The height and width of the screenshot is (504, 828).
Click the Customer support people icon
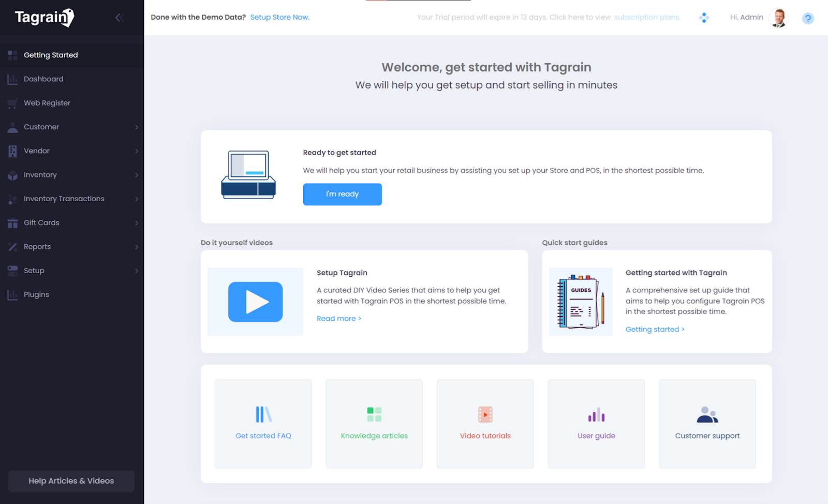707,414
